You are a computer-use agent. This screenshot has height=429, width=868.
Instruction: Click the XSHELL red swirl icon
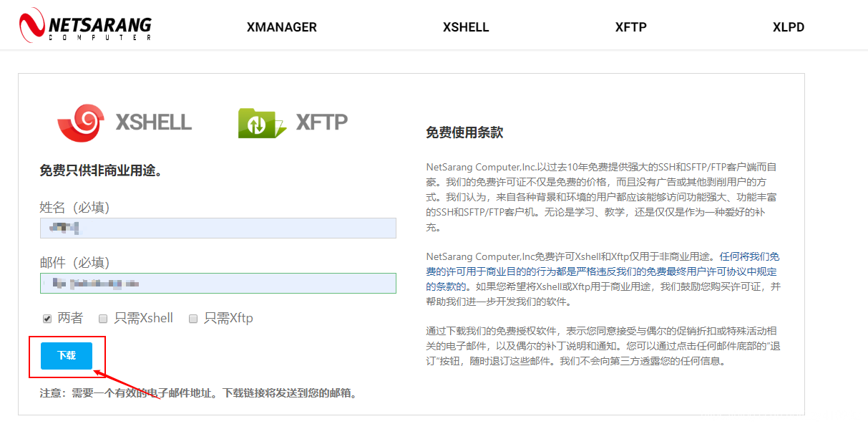click(82, 122)
